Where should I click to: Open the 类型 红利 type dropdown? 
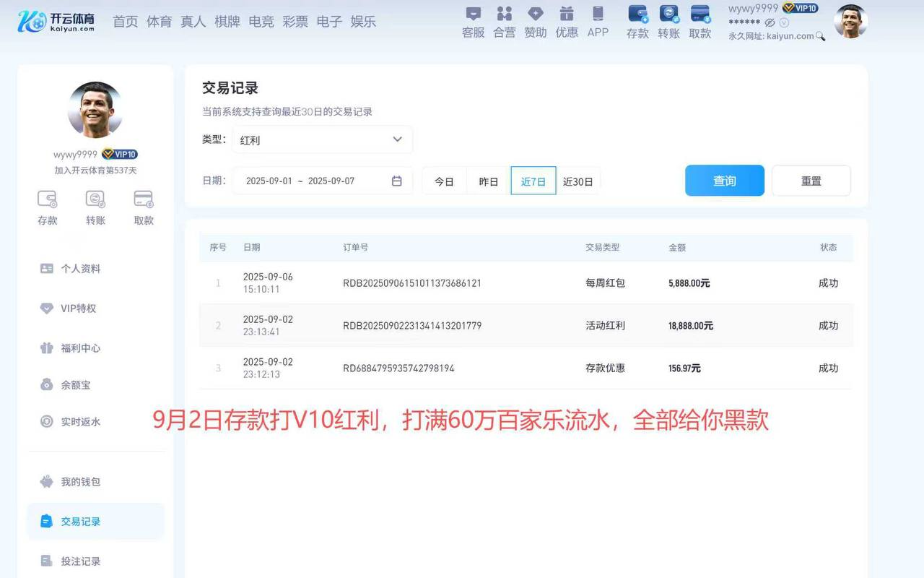tap(321, 139)
